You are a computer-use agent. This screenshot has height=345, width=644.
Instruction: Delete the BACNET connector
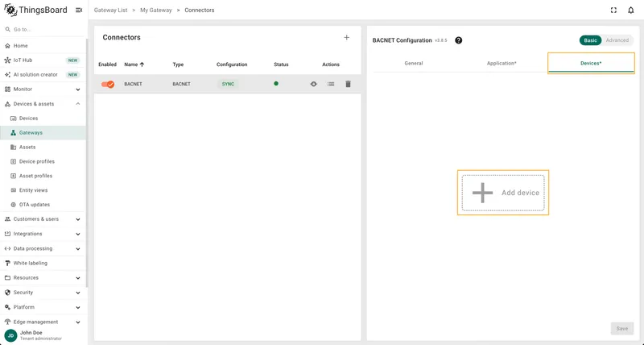click(x=348, y=84)
